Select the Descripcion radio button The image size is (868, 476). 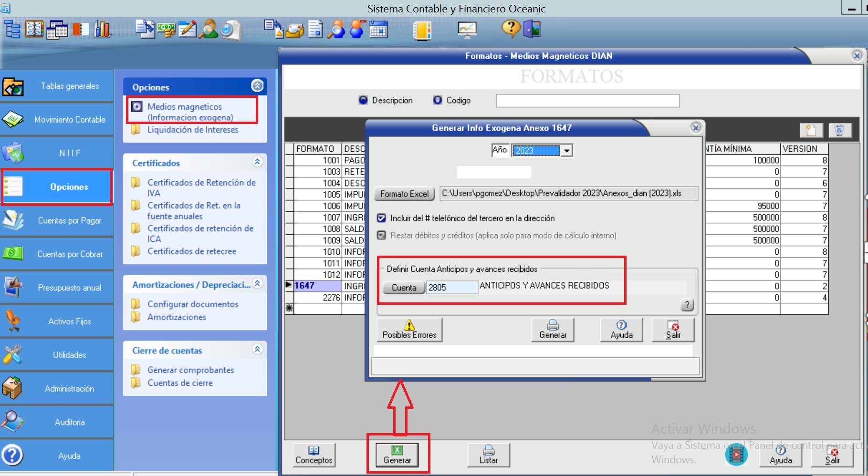point(363,100)
